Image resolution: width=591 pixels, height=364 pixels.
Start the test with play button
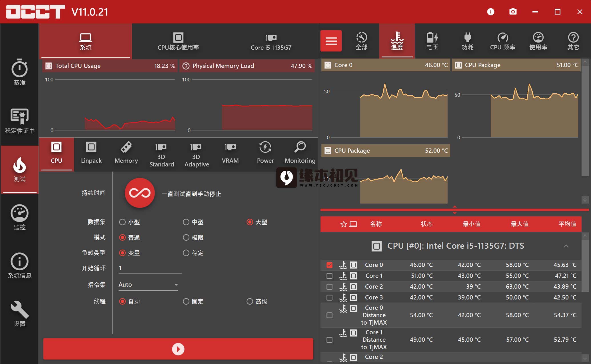(178, 349)
